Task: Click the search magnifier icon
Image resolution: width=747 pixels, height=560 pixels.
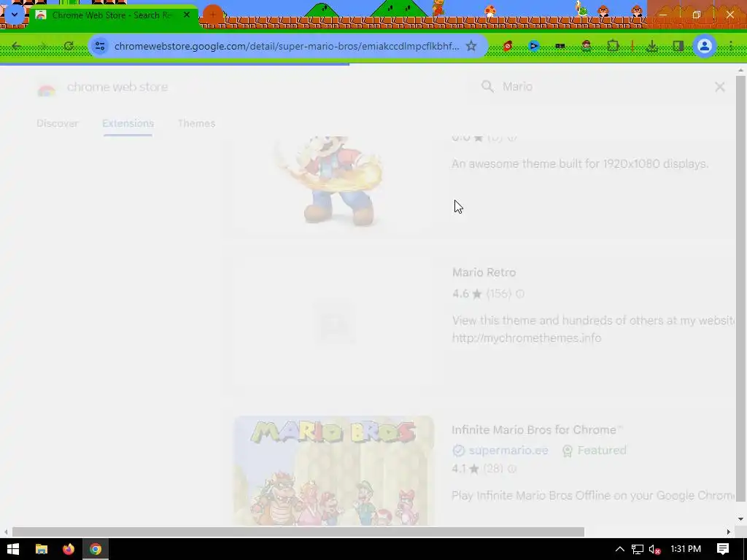Action: (x=487, y=87)
